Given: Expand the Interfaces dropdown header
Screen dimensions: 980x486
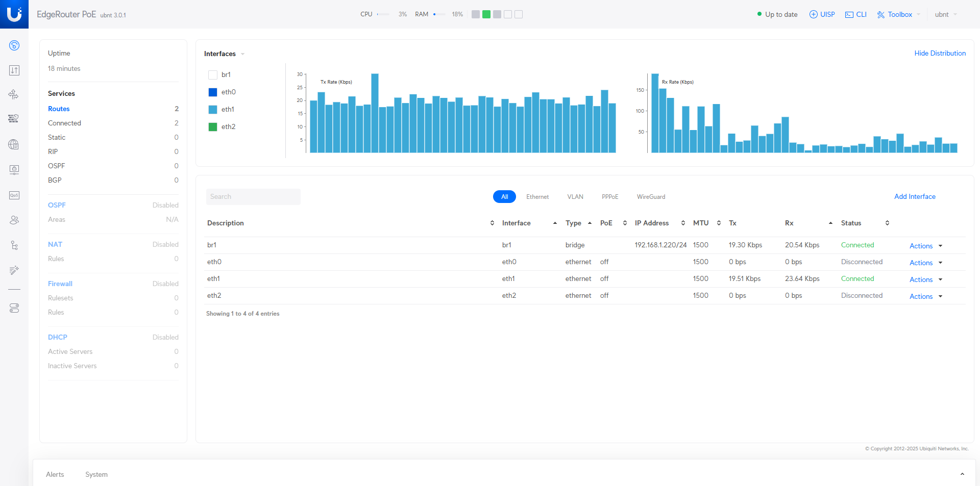Looking at the screenshot, I should tap(225, 54).
